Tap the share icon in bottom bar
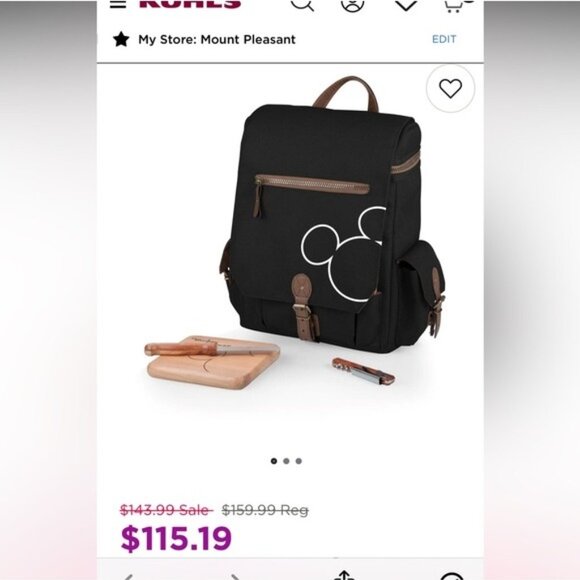Viewport: 580px width, 580px height. [x=344, y=575]
